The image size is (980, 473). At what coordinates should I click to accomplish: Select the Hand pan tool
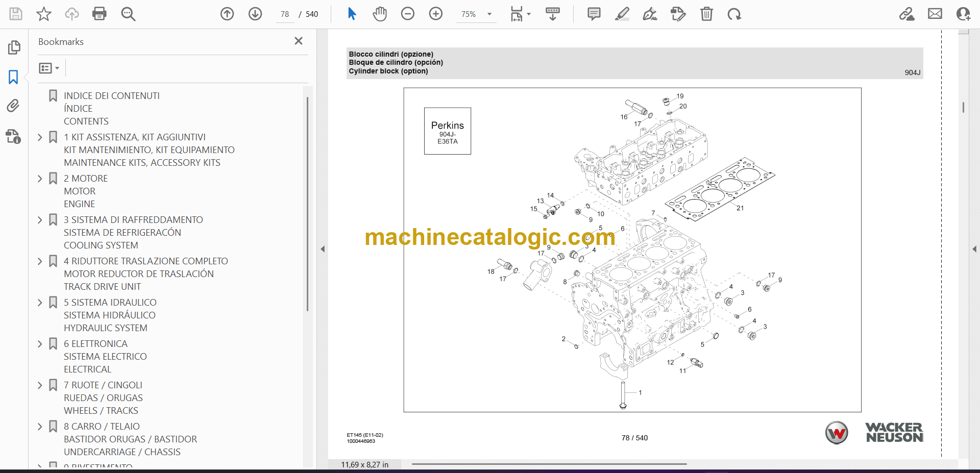point(379,14)
